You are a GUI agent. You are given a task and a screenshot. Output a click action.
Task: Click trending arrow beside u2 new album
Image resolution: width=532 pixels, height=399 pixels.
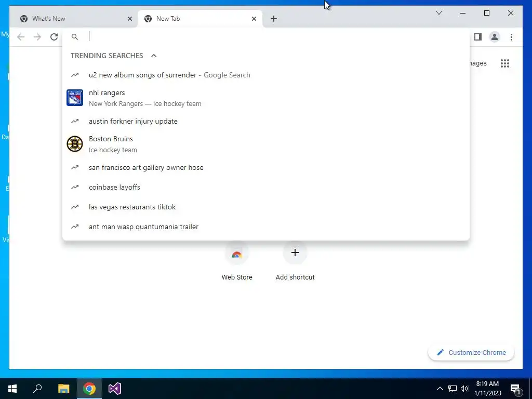point(75,75)
